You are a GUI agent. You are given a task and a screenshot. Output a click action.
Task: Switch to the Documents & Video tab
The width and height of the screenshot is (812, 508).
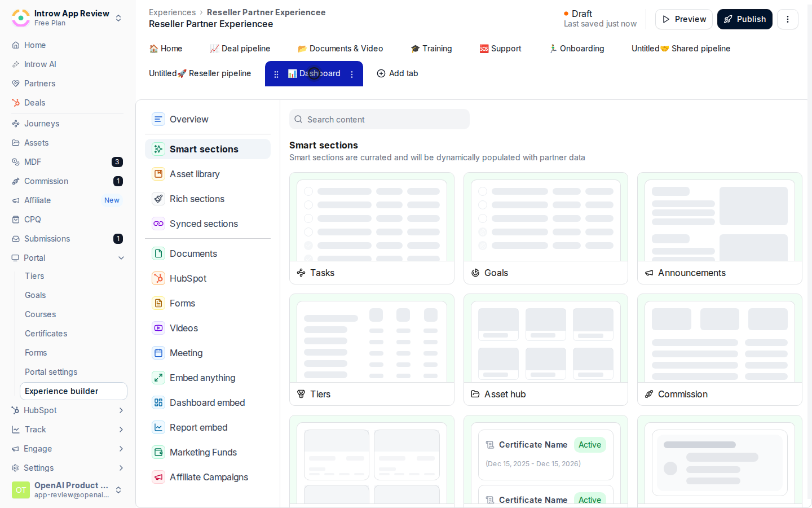tap(340, 49)
